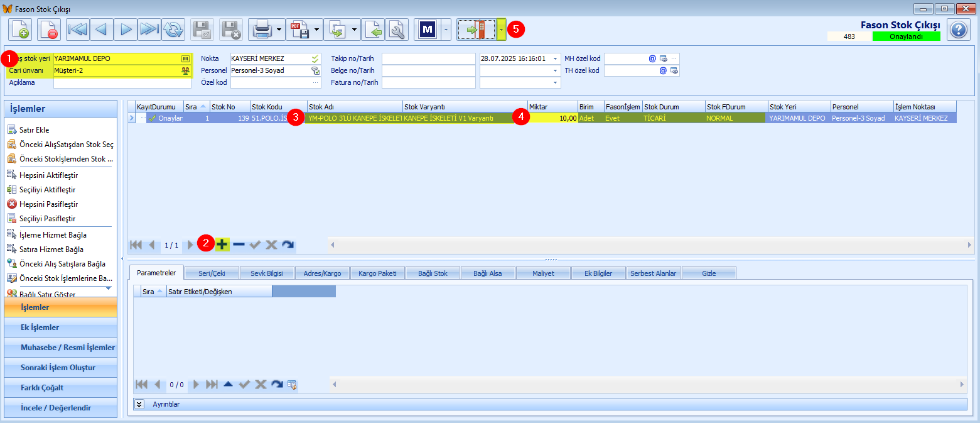Click Hepsini Pasifleştir with the red X icon
Image resolution: width=980 pixels, height=423 pixels.
pos(48,204)
